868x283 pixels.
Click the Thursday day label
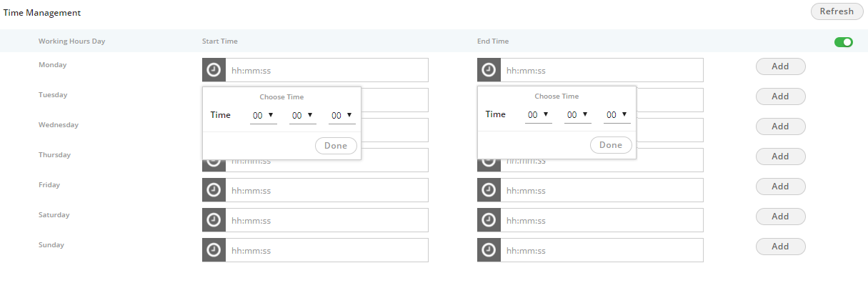pos(54,154)
